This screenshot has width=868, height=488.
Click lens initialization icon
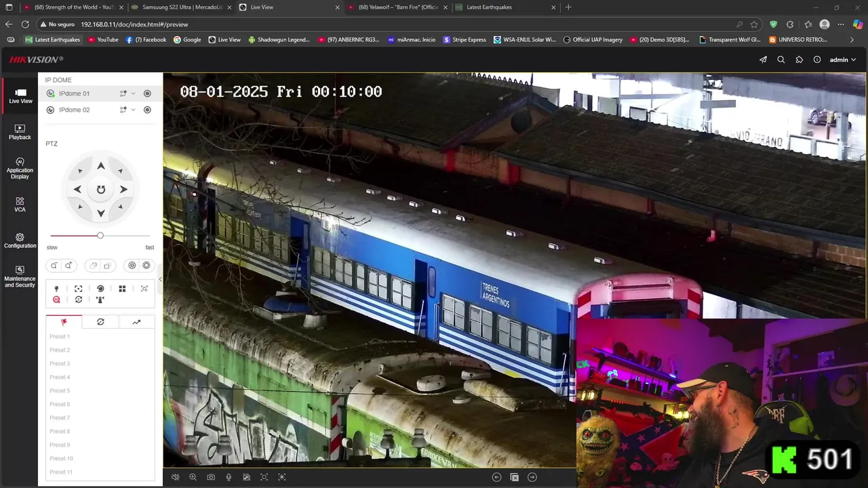coord(100,289)
